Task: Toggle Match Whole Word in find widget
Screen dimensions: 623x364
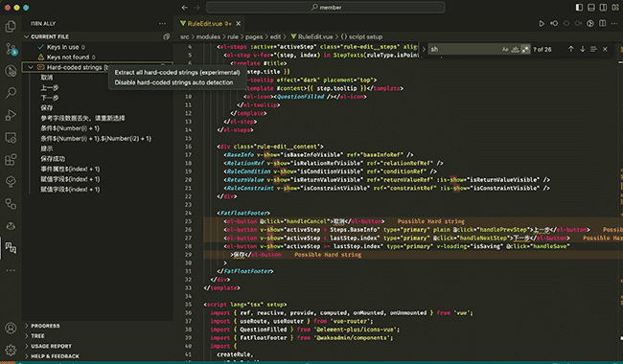Action: tap(516, 49)
